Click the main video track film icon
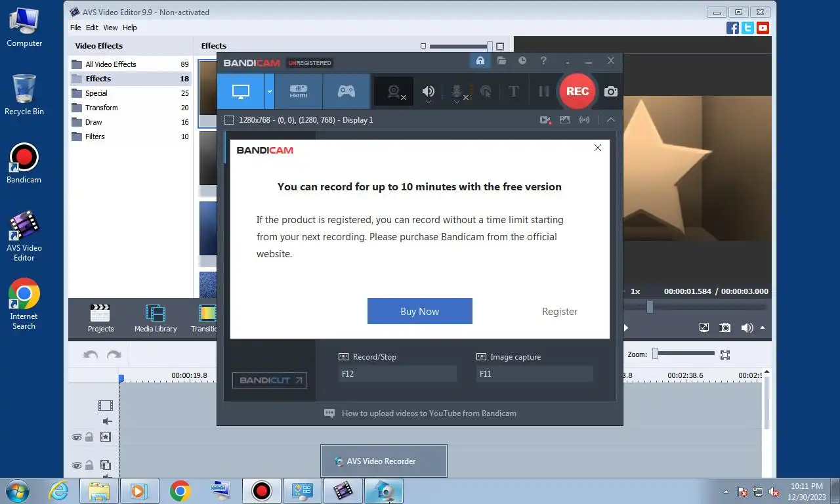 pos(106,406)
